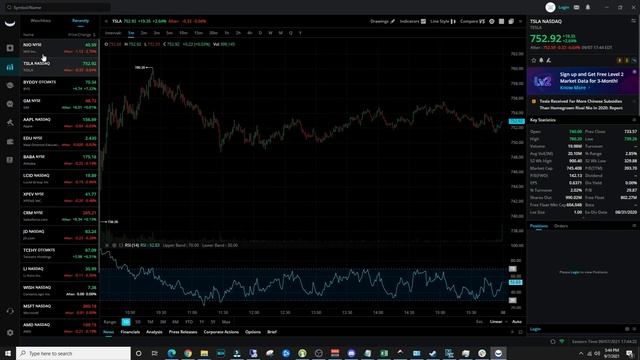Click the Login link in title bar
Screen dimensions: 640x360
tap(564, 7)
